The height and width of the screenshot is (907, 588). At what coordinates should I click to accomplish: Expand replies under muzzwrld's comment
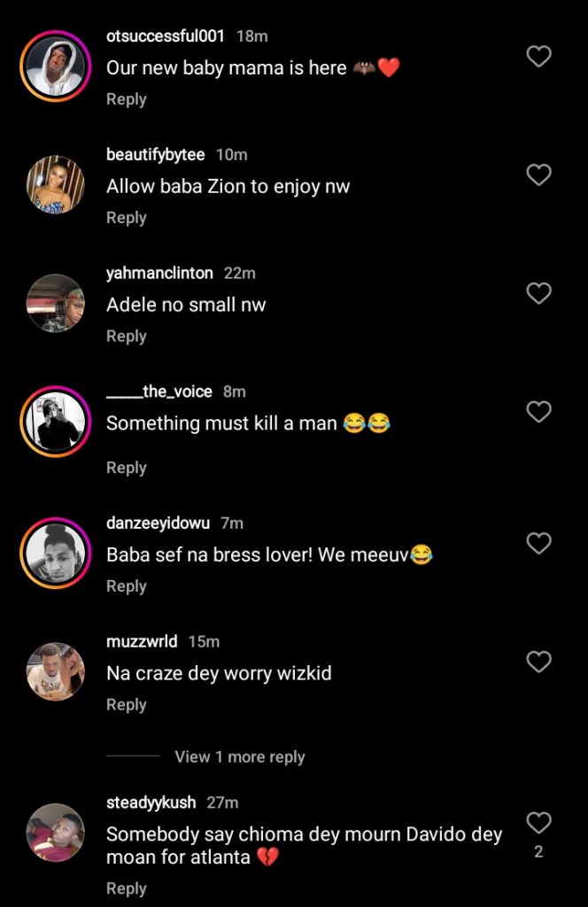tap(238, 756)
